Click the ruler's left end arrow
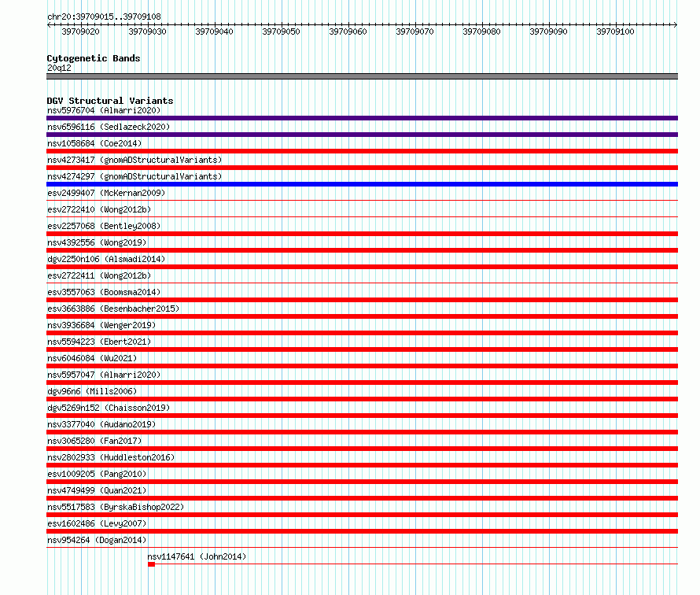700x595 pixels. click(49, 24)
